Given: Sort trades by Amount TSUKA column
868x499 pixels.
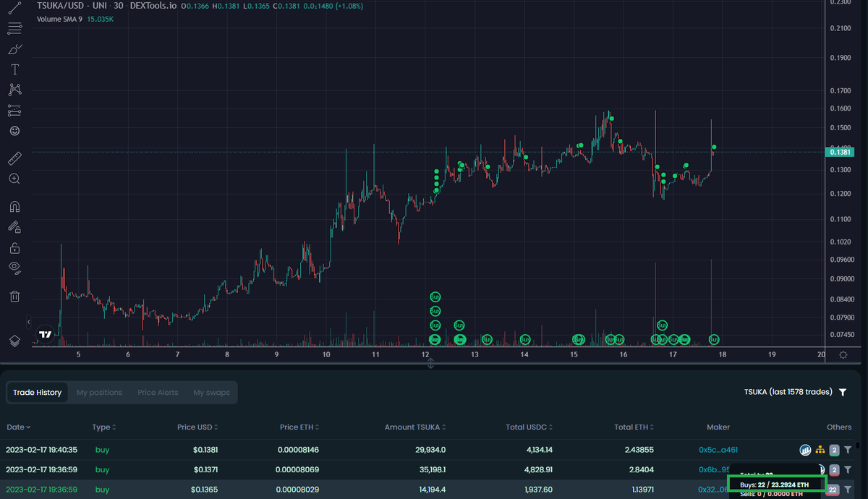Looking at the screenshot, I should [415, 427].
